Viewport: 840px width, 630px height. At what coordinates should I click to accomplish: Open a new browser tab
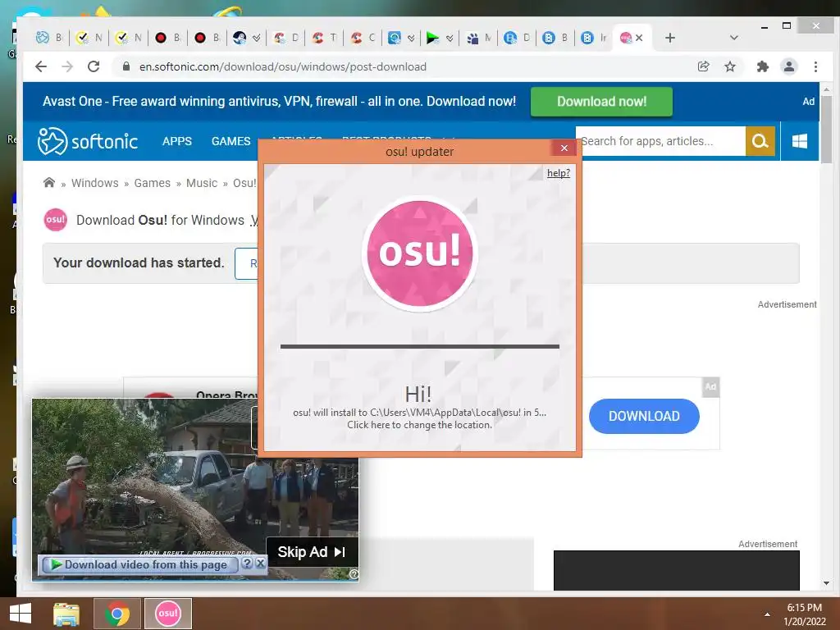[x=669, y=38]
